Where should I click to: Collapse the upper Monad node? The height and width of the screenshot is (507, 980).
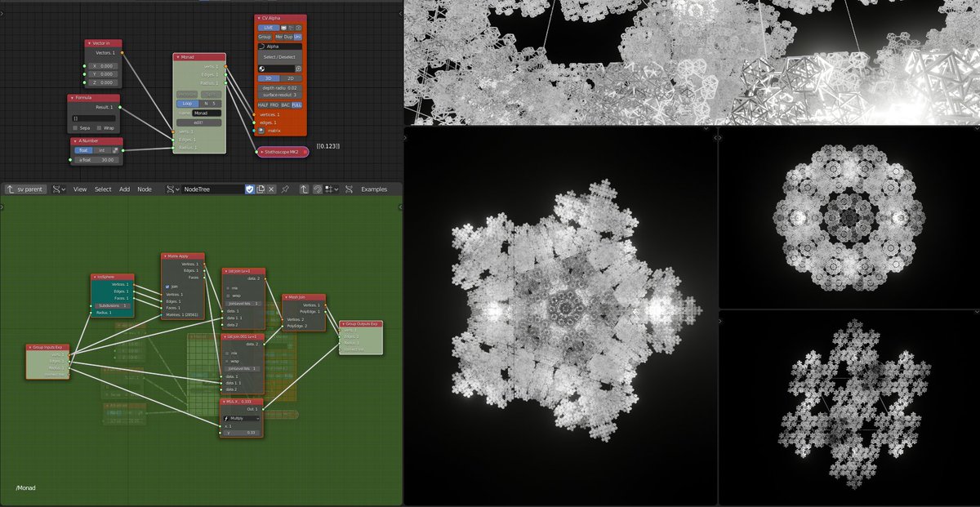178,57
